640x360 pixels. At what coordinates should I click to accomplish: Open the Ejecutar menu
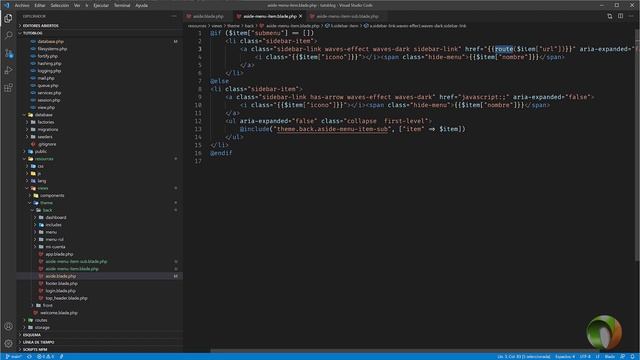[x=101, y=5]
